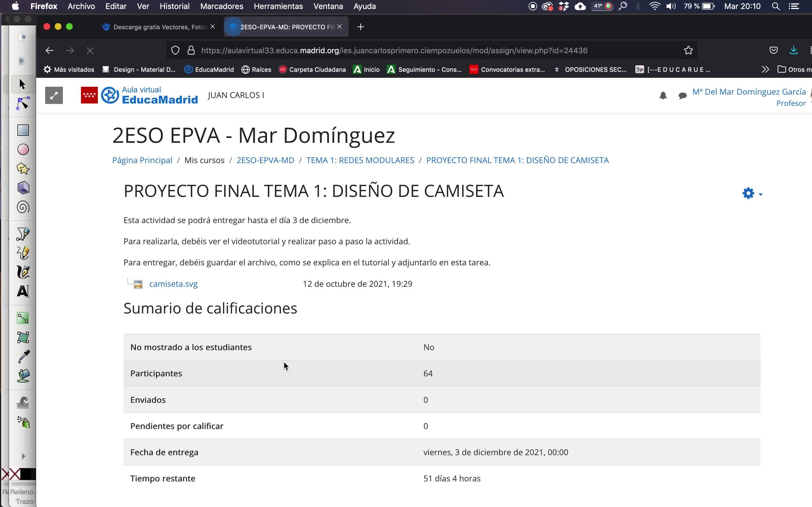Expand the bookmarks toolbar overflow chevron
This screenshot has width=812, height=507.
[x=765, y=69]
